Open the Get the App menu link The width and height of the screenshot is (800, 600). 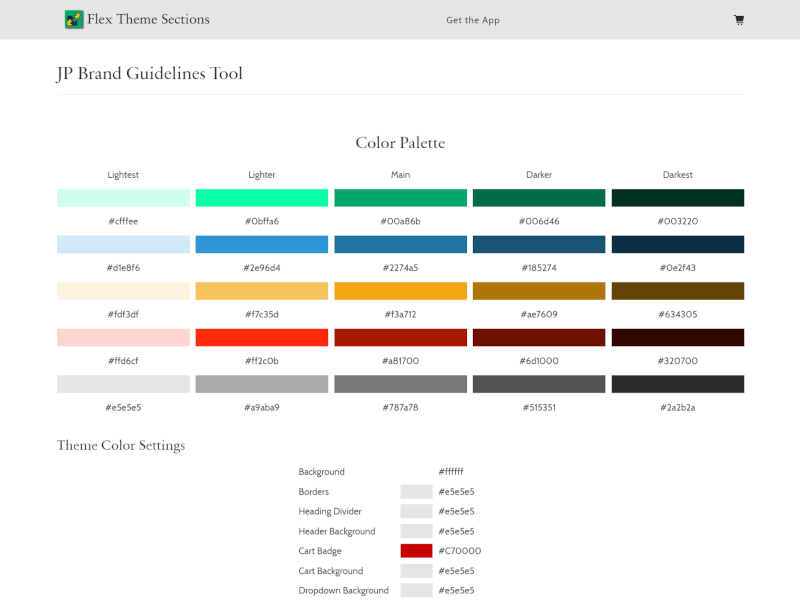473,20
